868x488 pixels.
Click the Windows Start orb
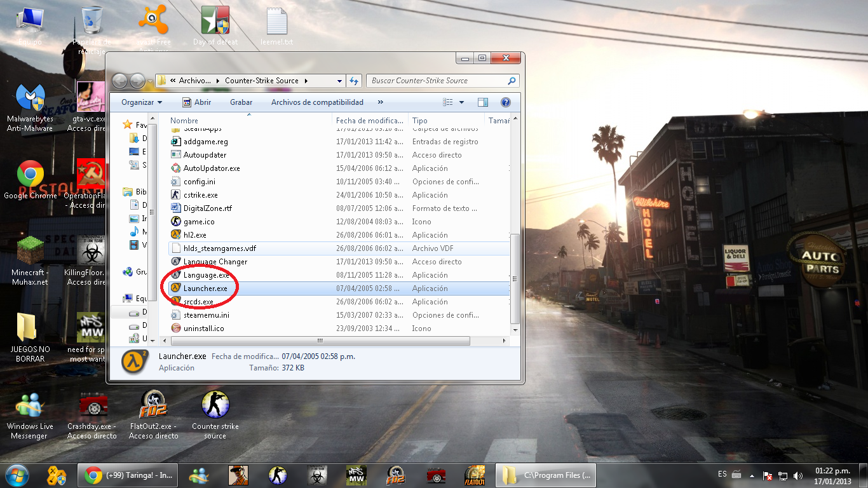tap(17, 475)
